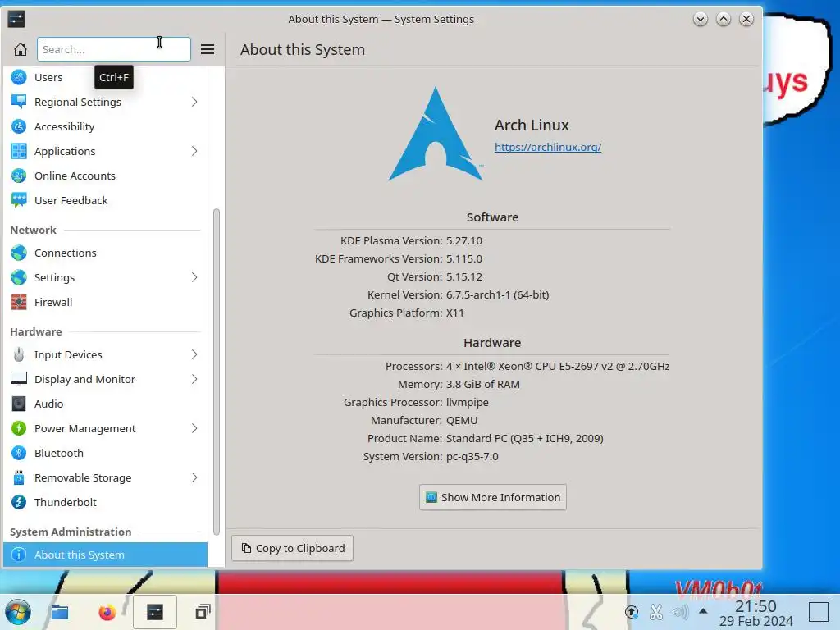Expand Removable Storage chevron
The height and width of the screenshot is (630, 840).
(x=194, y=478)
